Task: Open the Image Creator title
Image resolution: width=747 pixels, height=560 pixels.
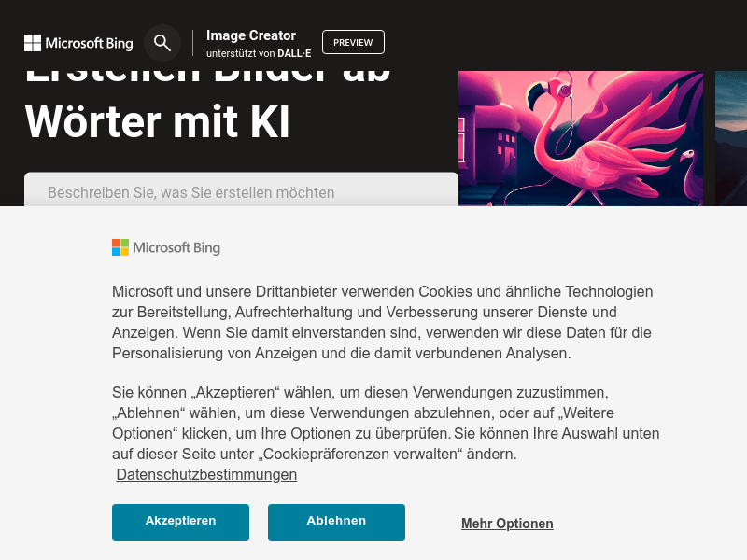Action: 251,35
